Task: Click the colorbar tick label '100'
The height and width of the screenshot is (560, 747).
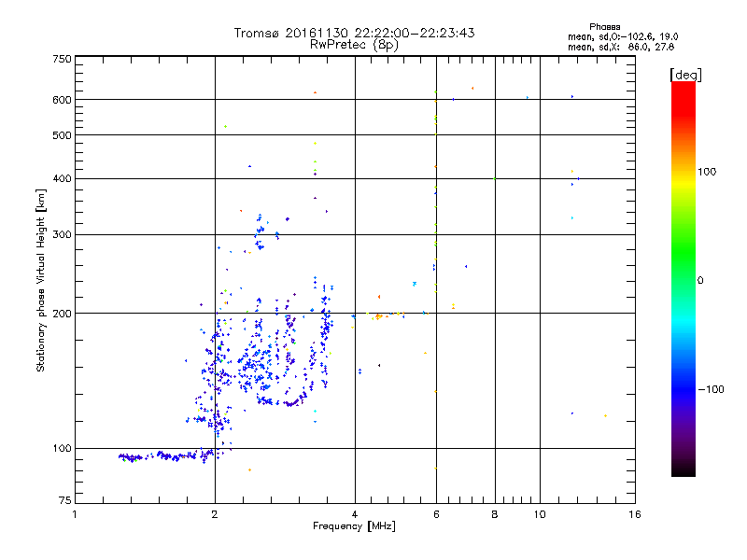Action: tap(707, 172)
